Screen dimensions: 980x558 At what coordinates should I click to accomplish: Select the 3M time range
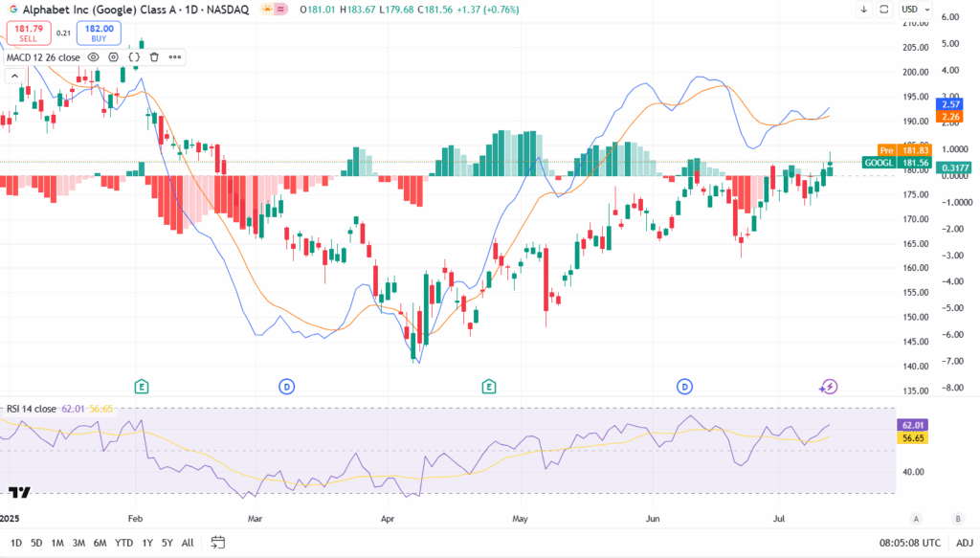click(x=78, y=543)
